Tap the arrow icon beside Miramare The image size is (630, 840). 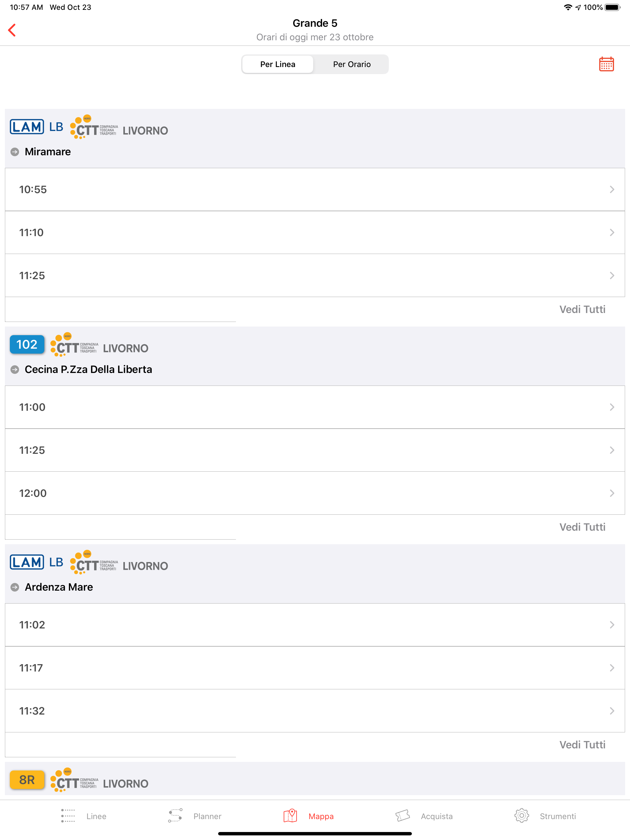point(15,152)
